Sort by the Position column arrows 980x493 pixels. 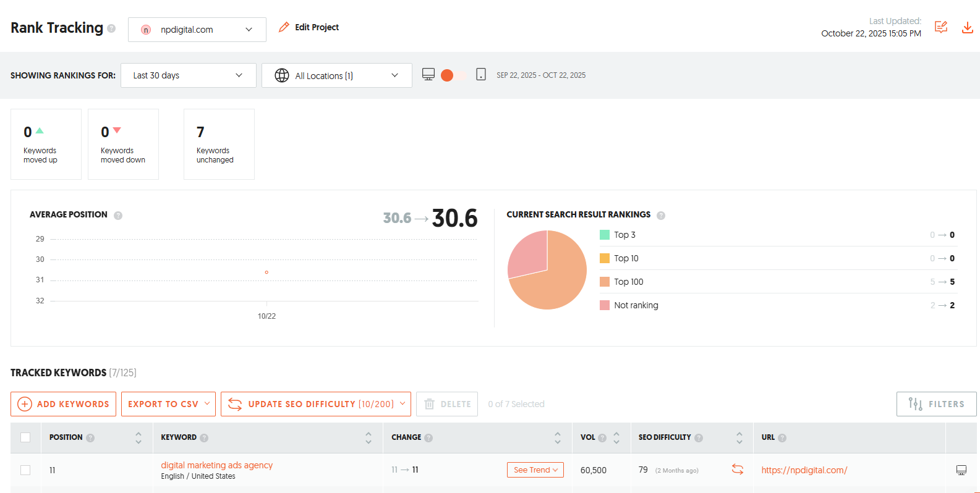[138, 438]
